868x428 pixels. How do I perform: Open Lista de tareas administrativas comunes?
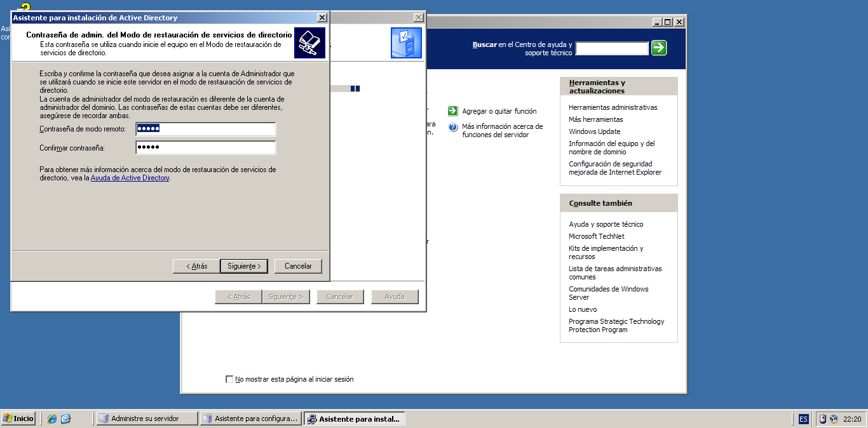point(615,272)
